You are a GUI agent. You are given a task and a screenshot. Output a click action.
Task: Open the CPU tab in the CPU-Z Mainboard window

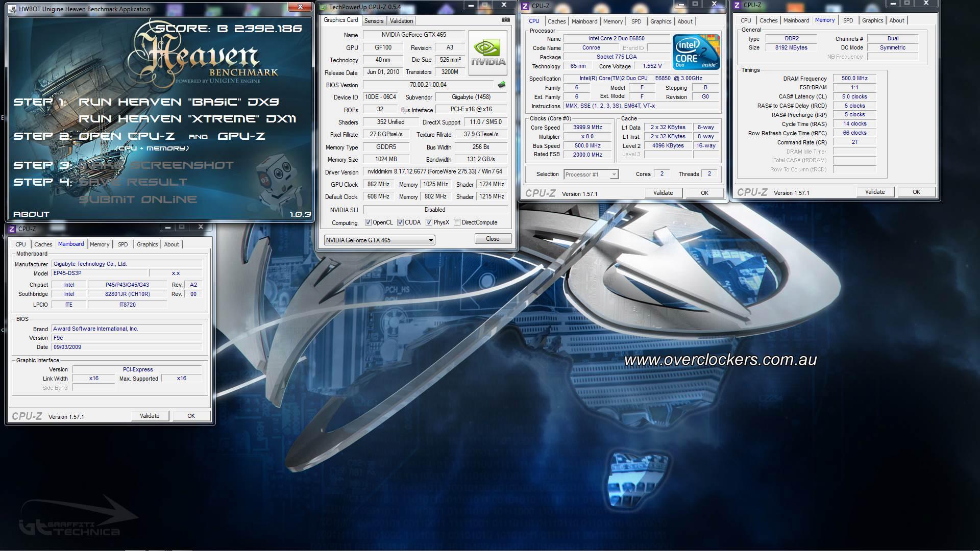[x=20, y=244]
